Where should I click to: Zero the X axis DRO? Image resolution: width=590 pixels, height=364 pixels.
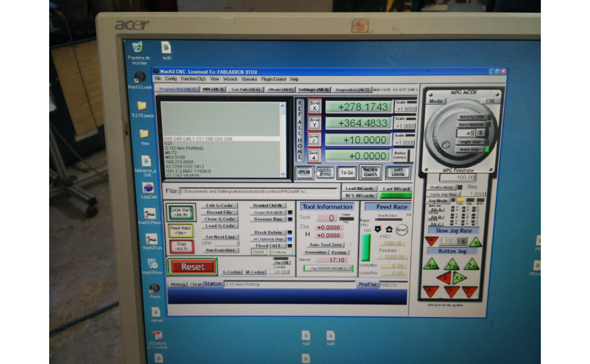pyautogui.click(x=314, y=106)
